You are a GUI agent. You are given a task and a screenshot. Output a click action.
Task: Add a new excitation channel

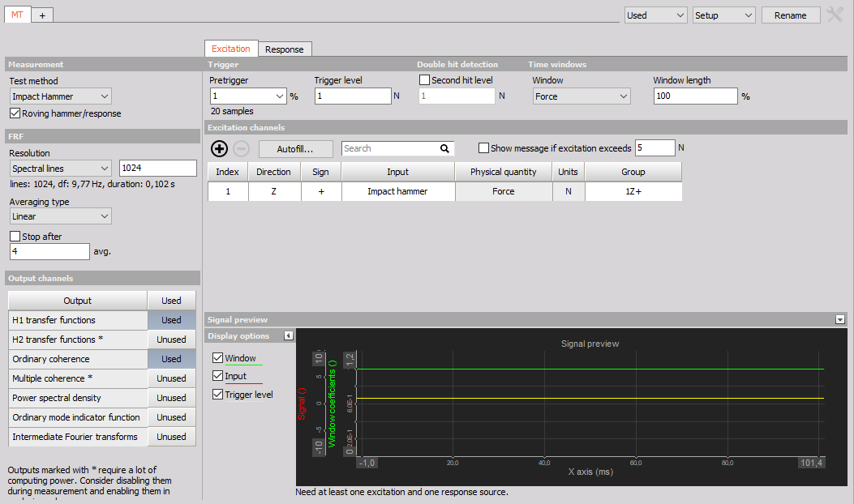pyautogui.click(x=219, y=149)
